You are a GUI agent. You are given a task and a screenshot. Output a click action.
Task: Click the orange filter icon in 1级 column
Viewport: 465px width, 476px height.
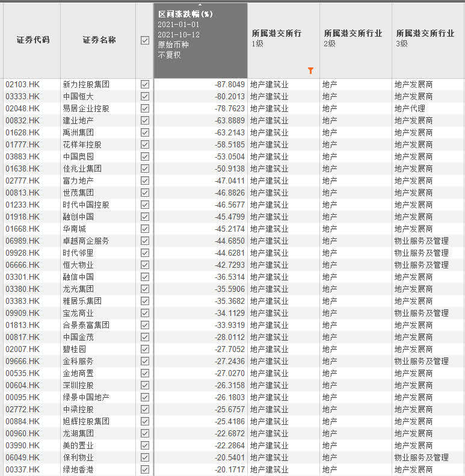point(310,70)
